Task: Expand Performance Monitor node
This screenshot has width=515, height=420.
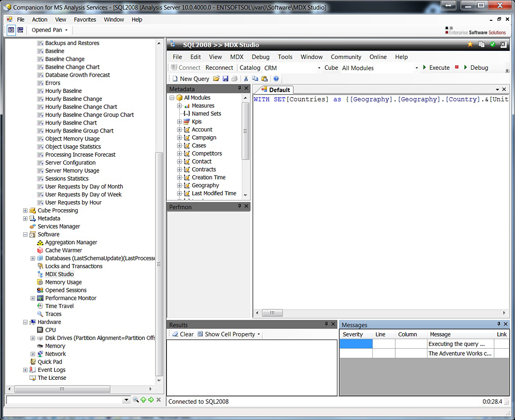Action: pyautogui.click(x=33, y=298)
